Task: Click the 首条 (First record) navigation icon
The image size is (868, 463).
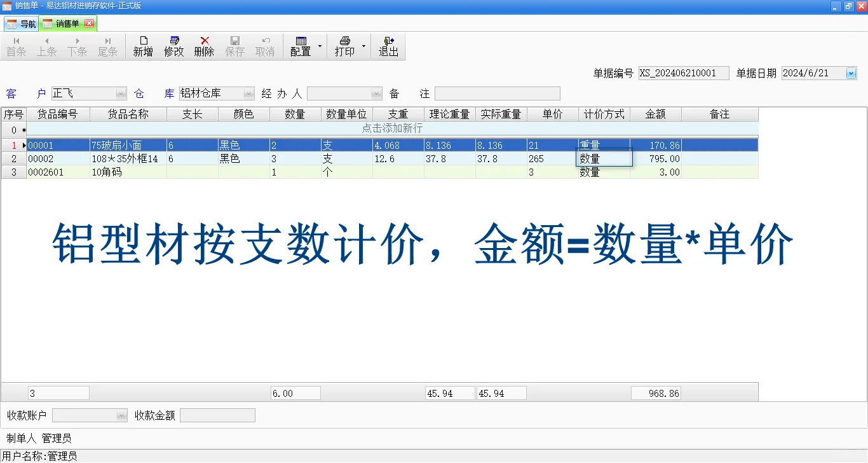Action: pyautogui.click(x=16, y=46)
